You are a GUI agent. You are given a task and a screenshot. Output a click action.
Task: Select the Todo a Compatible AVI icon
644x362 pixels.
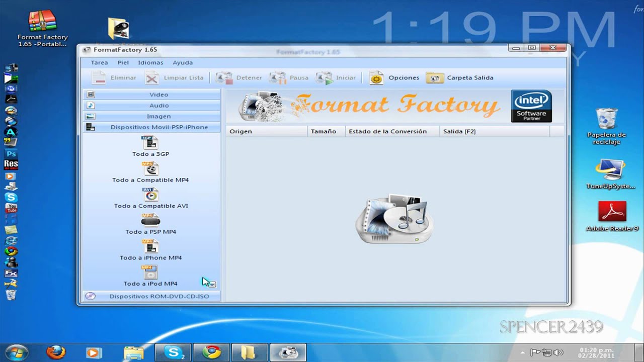pyautogui.click(x=150, y=195)
